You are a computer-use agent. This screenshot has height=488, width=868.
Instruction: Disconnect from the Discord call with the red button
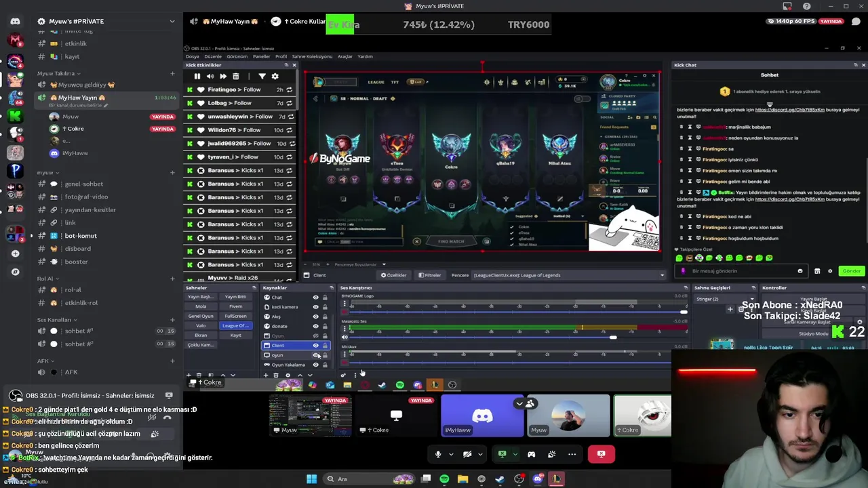pos(601,454)
